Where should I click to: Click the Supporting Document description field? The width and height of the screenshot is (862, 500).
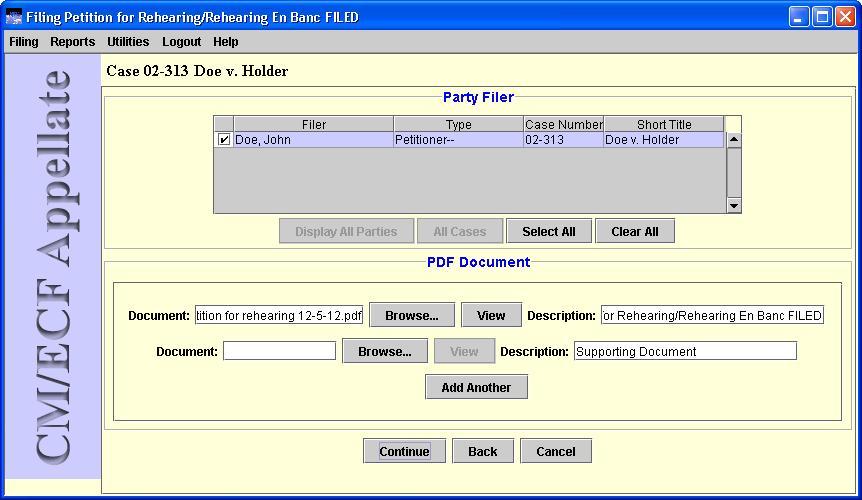point(685,351)
